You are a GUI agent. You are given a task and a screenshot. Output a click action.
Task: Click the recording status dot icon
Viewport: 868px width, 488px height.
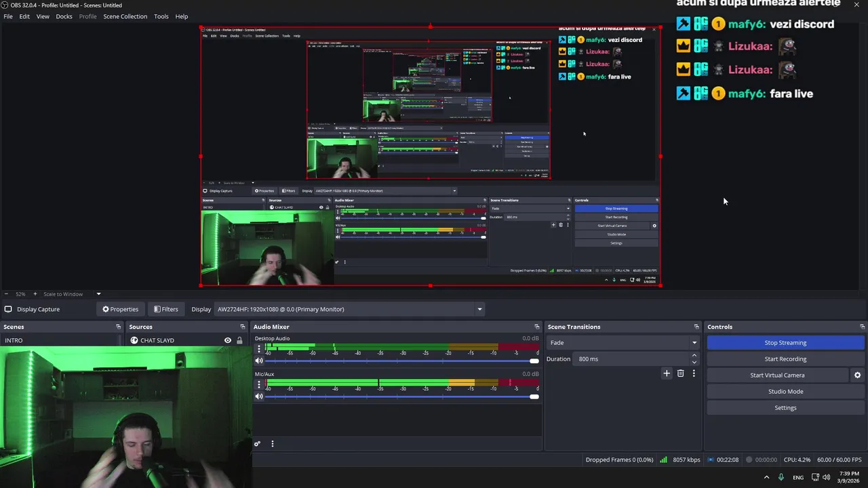pos(749,460)
